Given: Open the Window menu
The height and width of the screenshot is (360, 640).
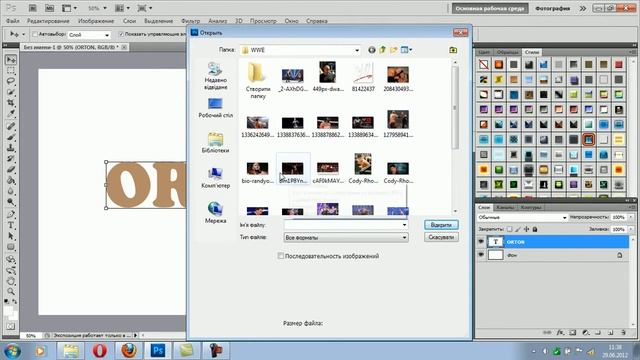Looking at the screenshot, I should (291, 21).
